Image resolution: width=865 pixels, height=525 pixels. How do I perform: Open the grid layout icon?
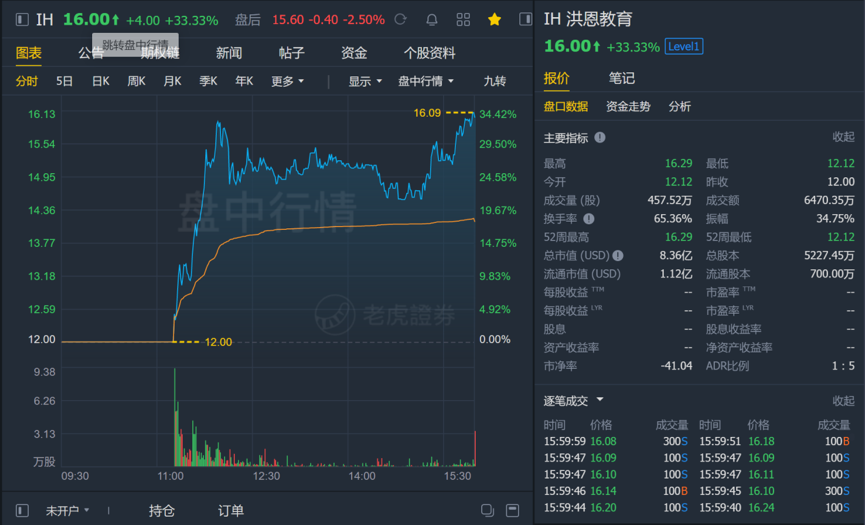(x=463, y=20)
